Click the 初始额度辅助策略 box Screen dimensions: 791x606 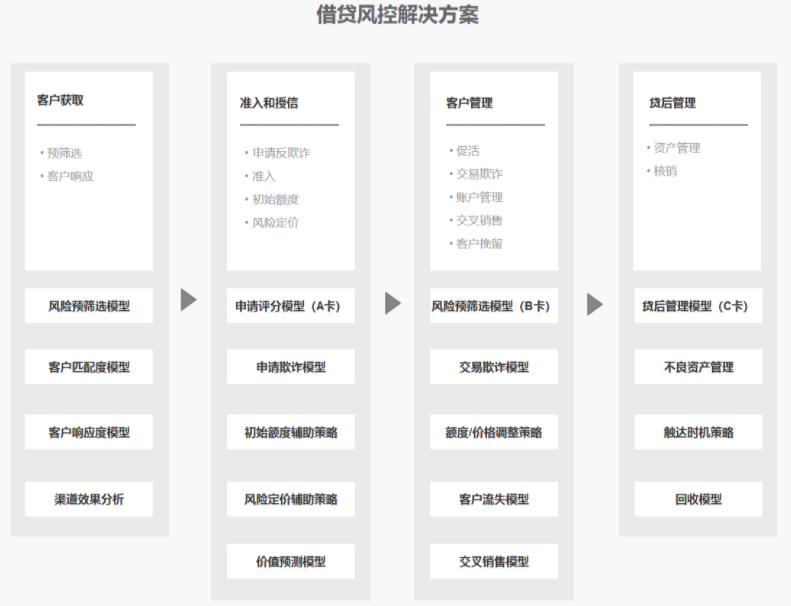click(291, 432)
